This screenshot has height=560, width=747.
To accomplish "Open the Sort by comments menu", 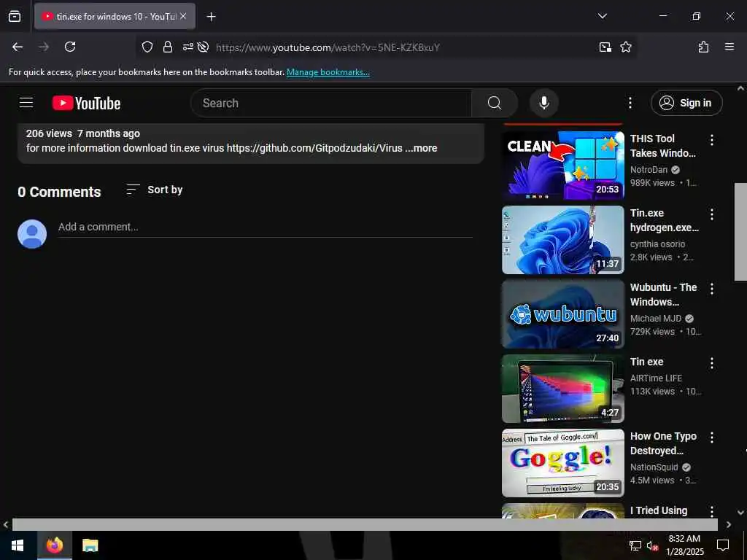I will (155, 190).
